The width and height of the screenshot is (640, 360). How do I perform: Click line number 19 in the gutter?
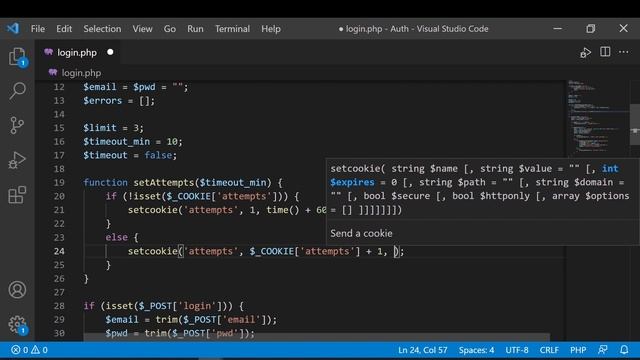click(59, 182)
